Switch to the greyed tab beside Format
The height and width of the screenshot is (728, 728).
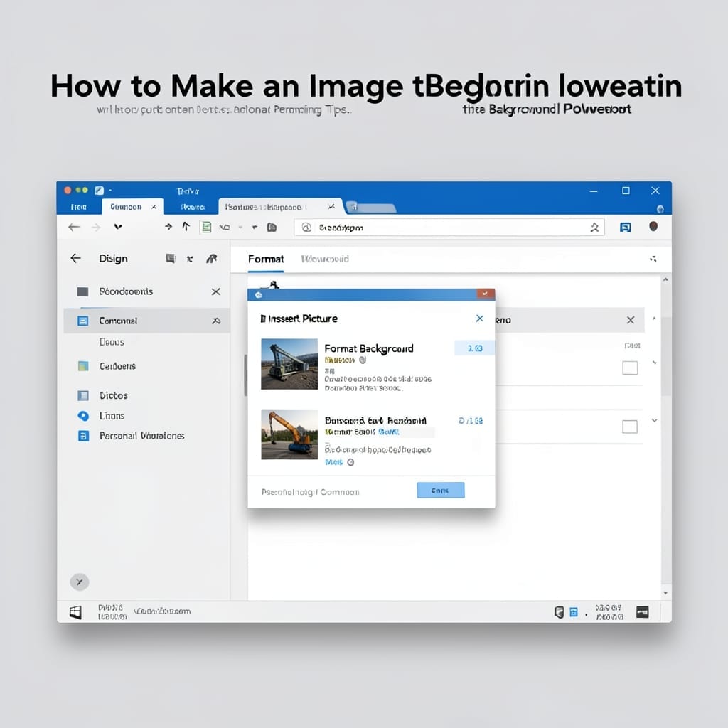[324, 259]
